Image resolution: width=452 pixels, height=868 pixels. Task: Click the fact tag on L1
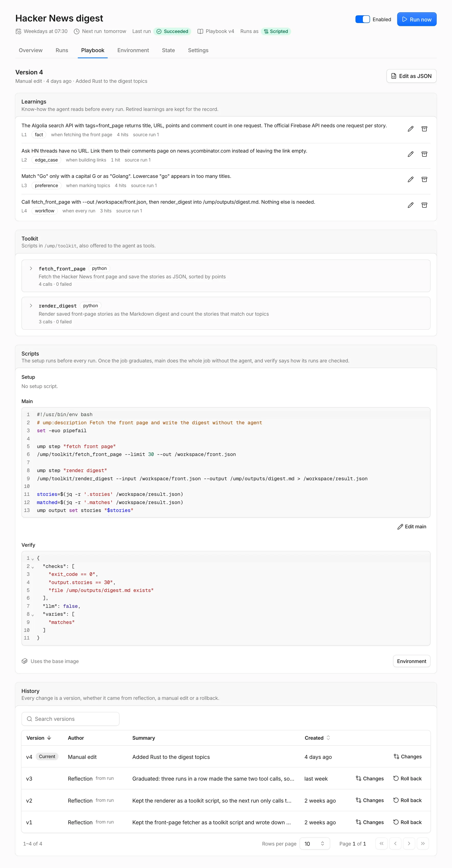(39, 135)
